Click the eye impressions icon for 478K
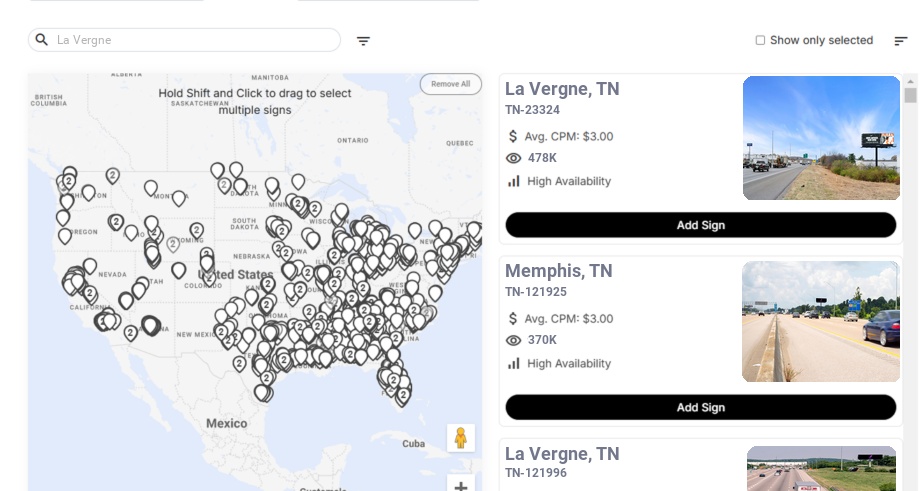This screenshot has height=491, width=920. [514, 158]
